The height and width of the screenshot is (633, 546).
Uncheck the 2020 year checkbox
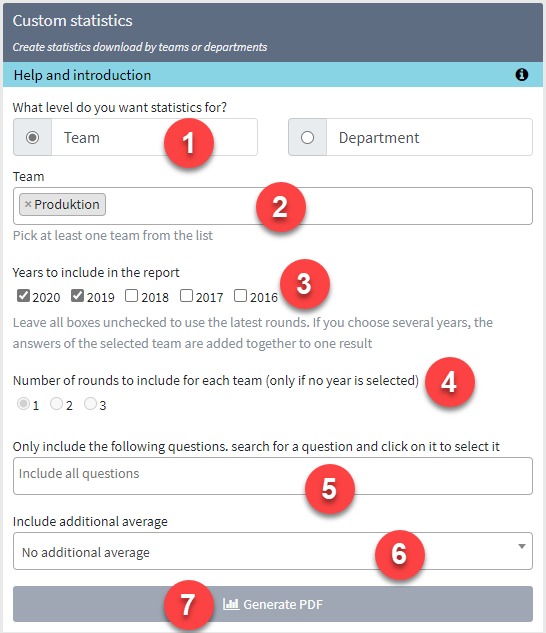(x=23, y=296)
